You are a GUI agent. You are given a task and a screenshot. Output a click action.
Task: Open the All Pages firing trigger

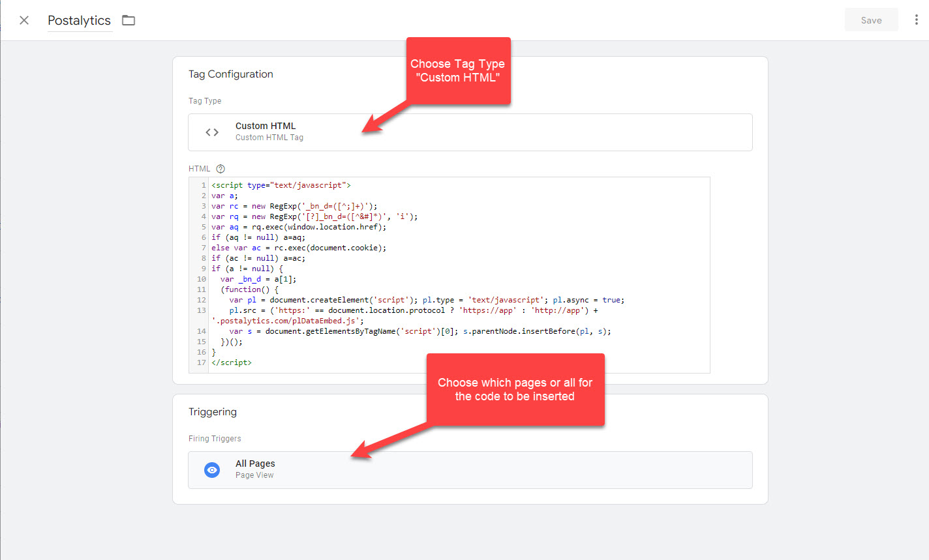(x=470, y=470)
